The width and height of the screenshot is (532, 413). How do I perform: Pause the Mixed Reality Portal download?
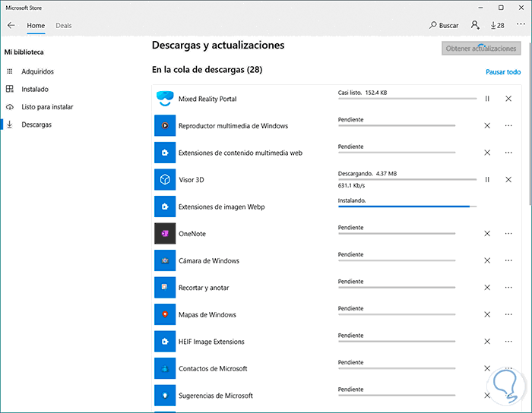pyautogui.click(x=487, y=99)
